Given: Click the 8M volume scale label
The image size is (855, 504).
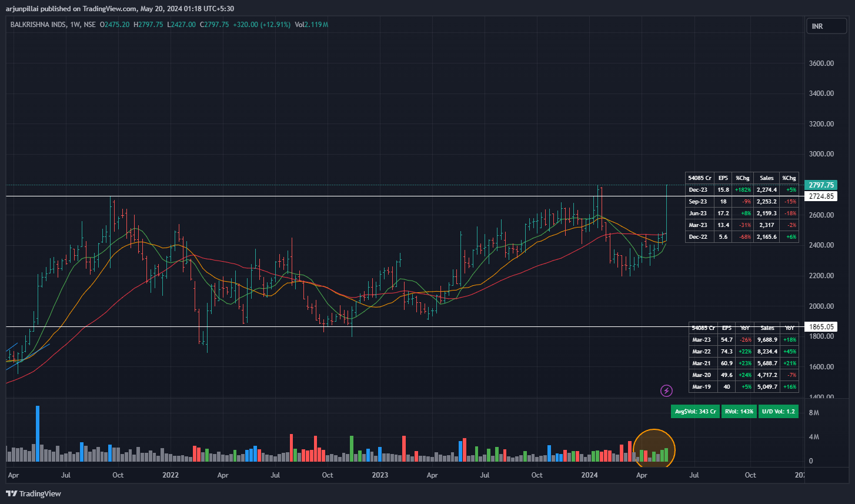Looking at the screenshot, I should tap(814, 413).
